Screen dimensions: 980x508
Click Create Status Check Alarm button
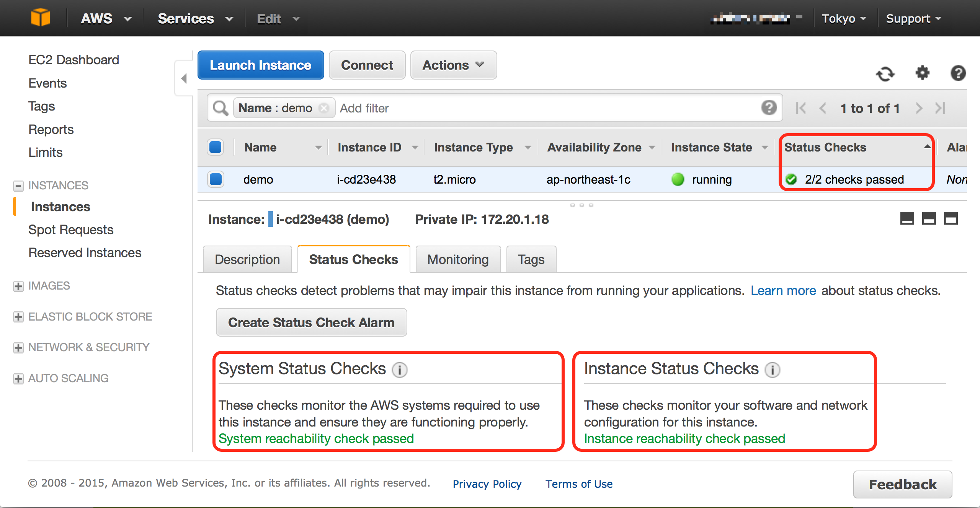[311, 322]
